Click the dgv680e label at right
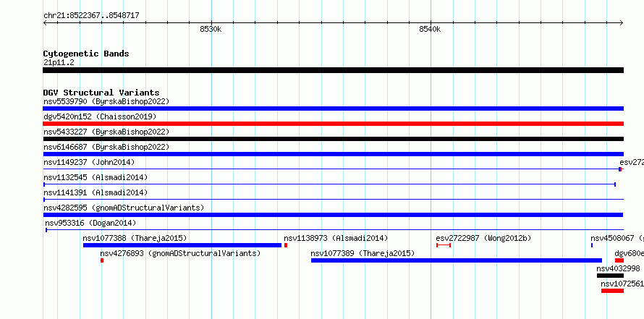This screenshot has width=644, height=319. tap(630, 253)
